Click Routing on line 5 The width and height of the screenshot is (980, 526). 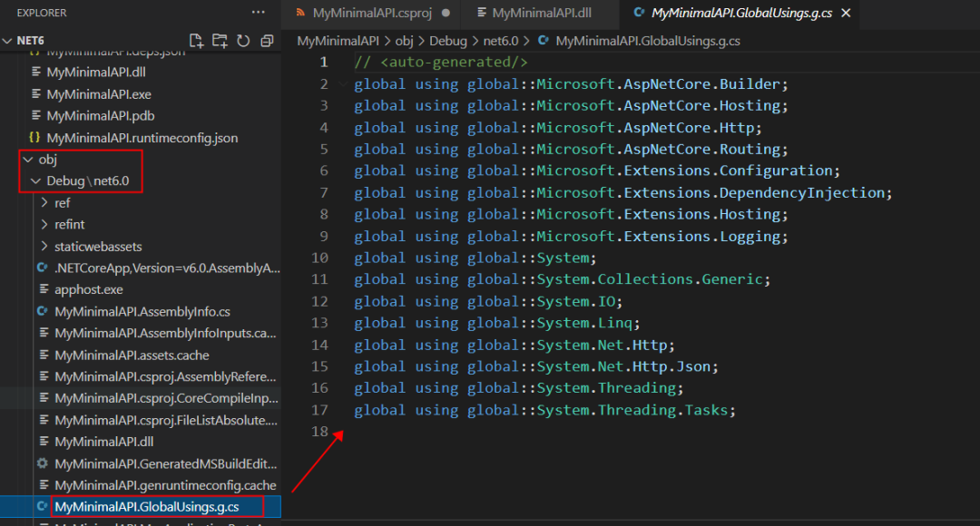pyautogui.click(x=750, y=149)
